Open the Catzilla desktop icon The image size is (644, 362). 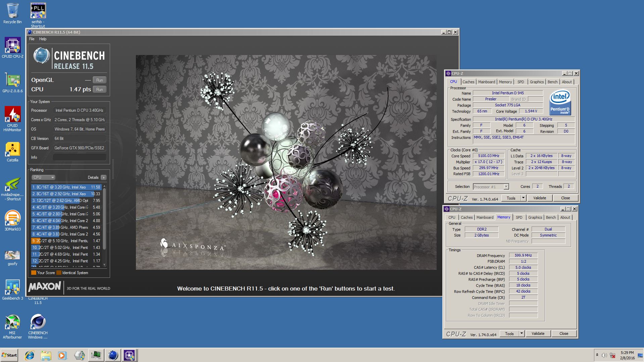click(12, 152)
